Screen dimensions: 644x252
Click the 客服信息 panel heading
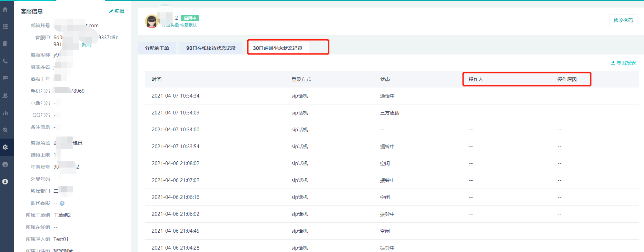point(32,11)
